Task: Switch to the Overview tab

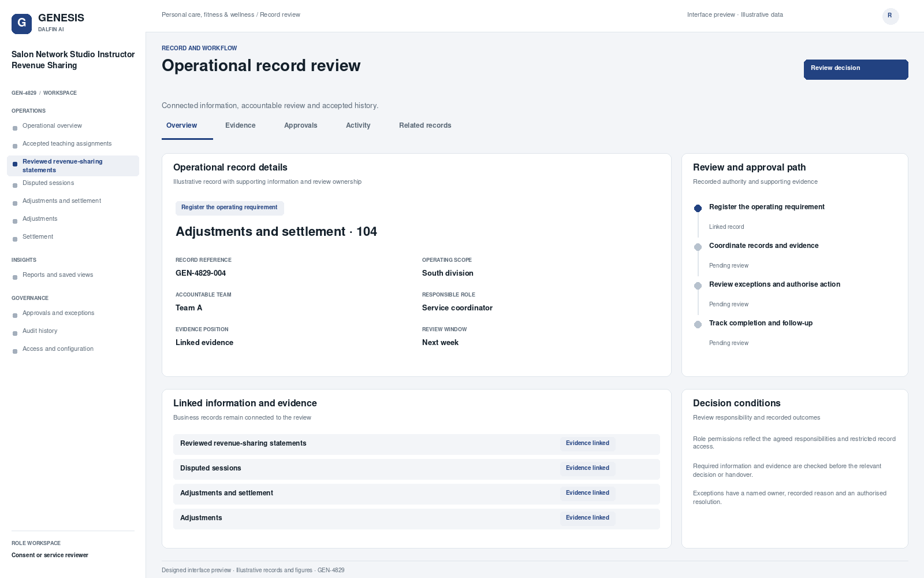Action: pyautogui.click(x=181, y=125)
